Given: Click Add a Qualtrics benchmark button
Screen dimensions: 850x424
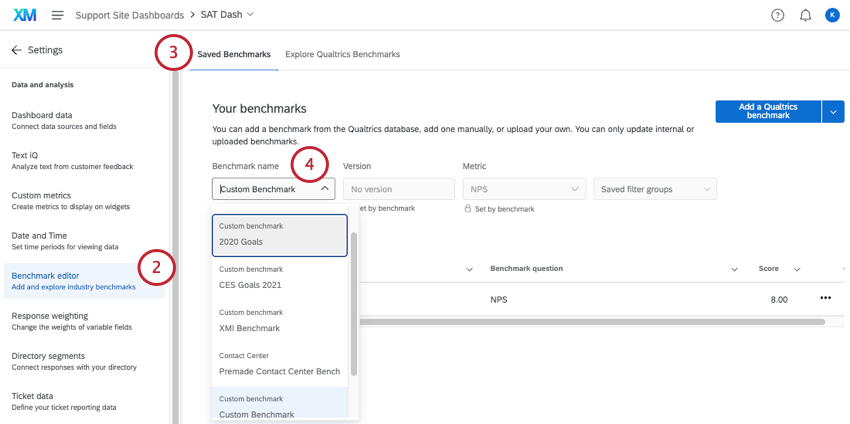Looking at the screenshot, I should (767, 111).
